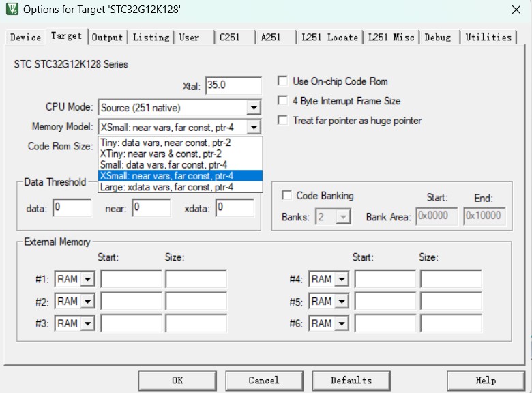
Task: Click External Memory #1 Size field
Action: [x=196, y=279]
